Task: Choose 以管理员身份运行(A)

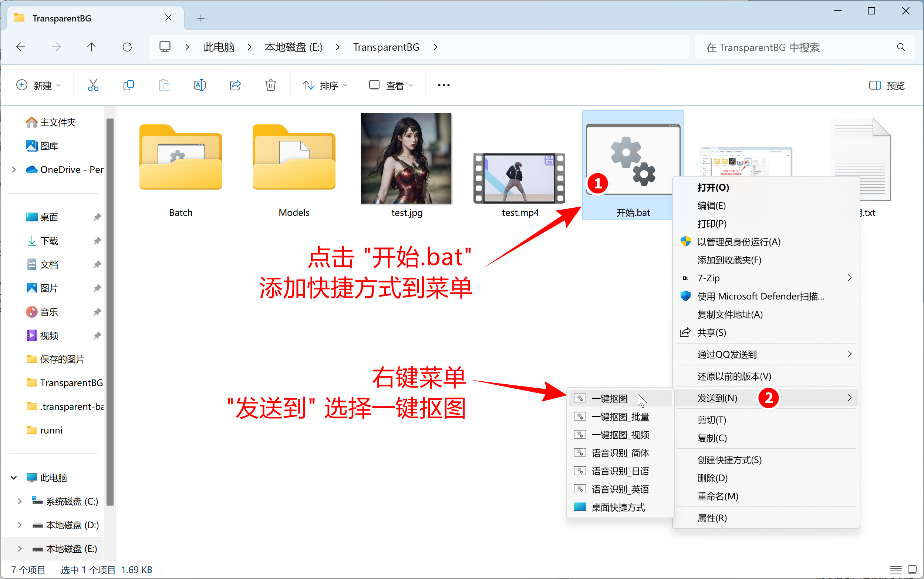Action: (766, 242)
